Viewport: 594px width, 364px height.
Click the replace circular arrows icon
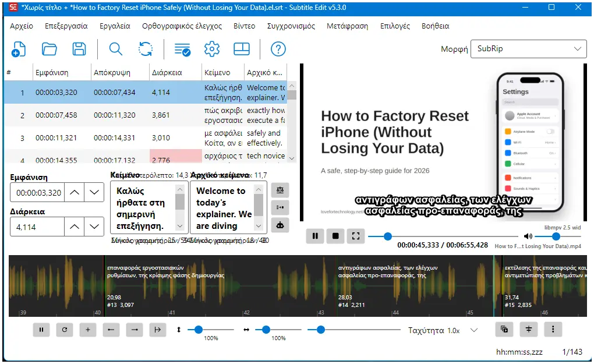146,50
